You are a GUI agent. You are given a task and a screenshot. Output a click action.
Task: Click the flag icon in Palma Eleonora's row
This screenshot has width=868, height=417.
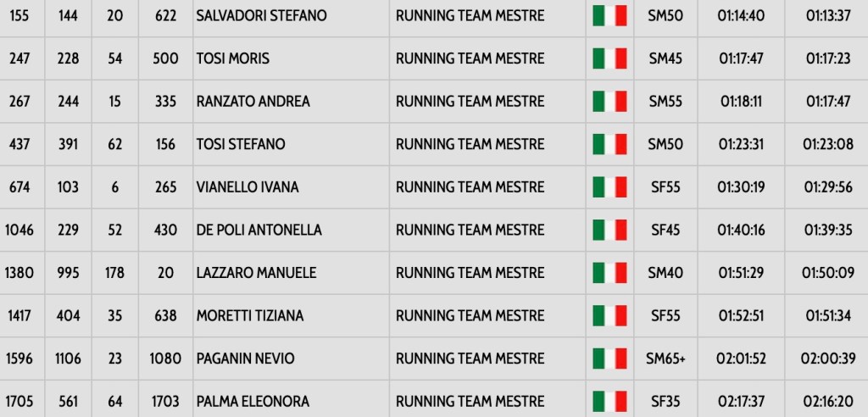(x=609, y=401)
